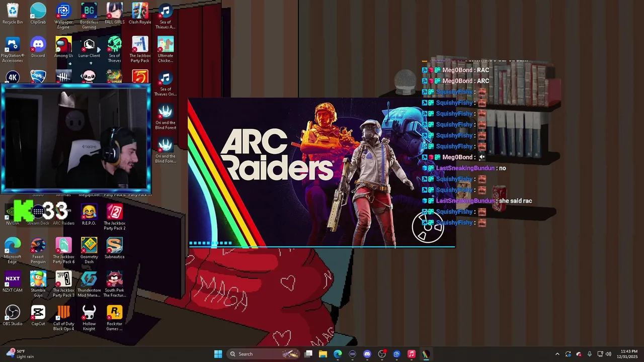Viewport: 644px width, 362px height.
Task: Click the chat message 'she said rac'
Action: [515, 201]
